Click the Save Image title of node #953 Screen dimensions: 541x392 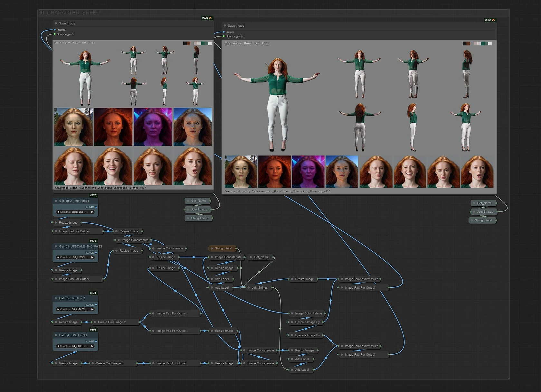point(236,26)
